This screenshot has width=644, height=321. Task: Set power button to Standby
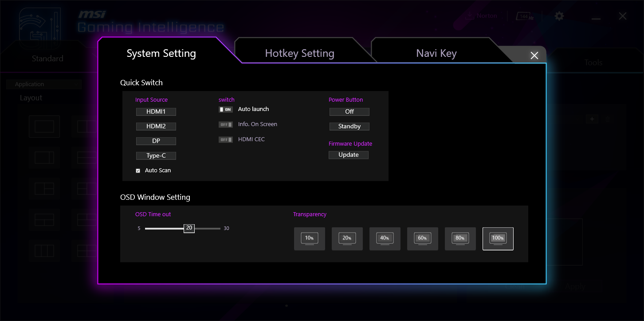[x=349, y=127]
